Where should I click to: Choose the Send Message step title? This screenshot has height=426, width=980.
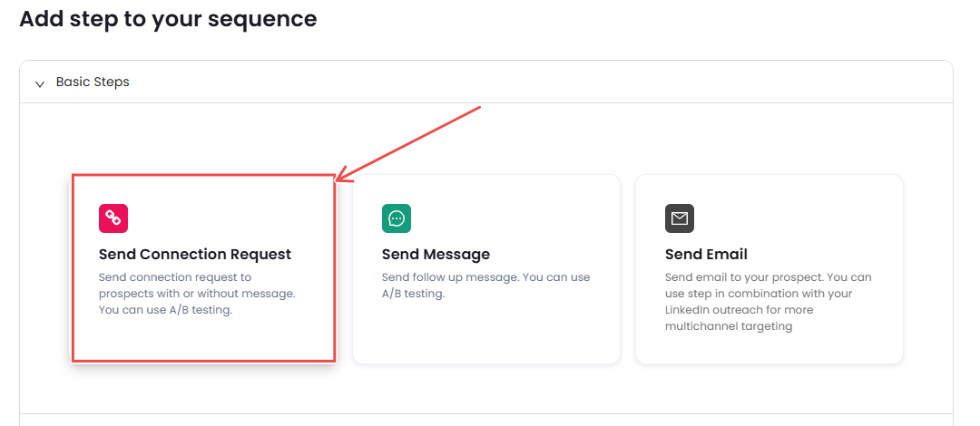(x=436, y=254)
